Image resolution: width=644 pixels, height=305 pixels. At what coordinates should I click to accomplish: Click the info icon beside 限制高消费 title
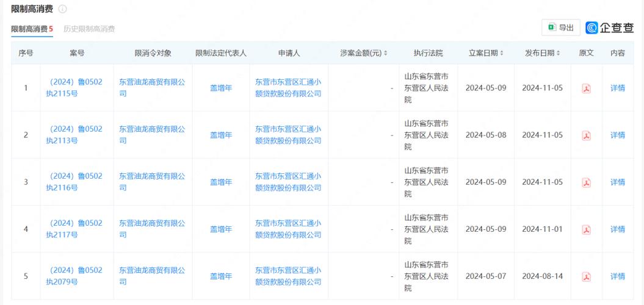tap(62, 9)
